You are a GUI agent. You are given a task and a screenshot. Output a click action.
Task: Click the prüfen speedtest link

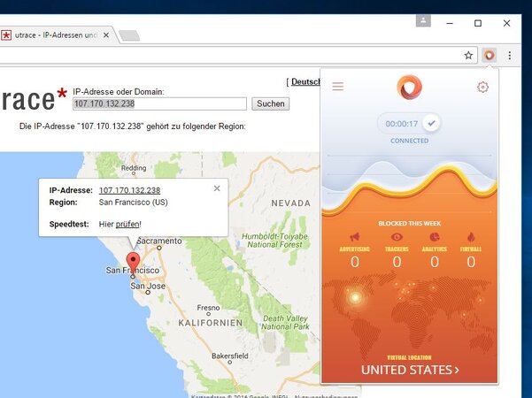click(127, 224)
